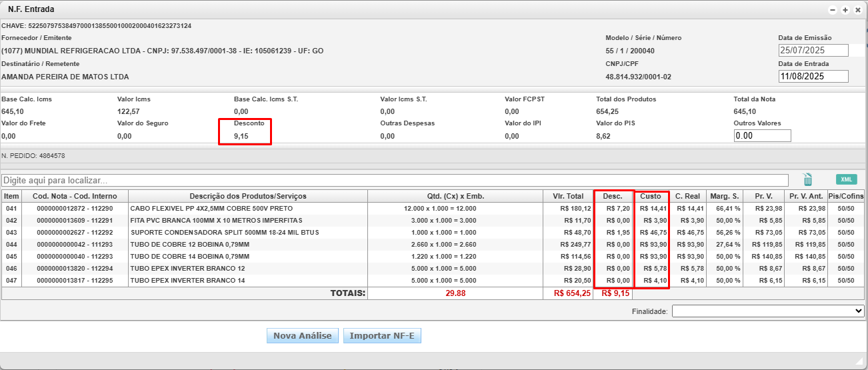Select the Vlr. Total column header
Image resolution: width=868 pixels, height=370 pixels.
click(x=568, y=196)
